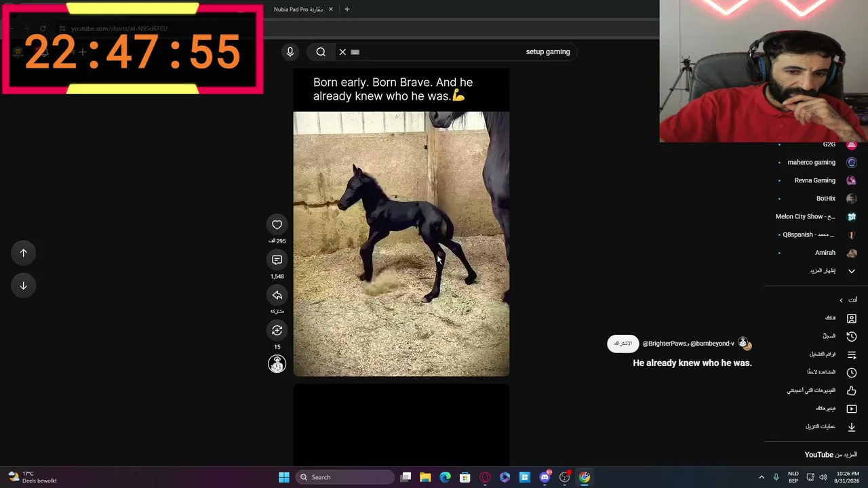
Task: Click the 'He already knew who he was.' title
Action: point(692,363)
